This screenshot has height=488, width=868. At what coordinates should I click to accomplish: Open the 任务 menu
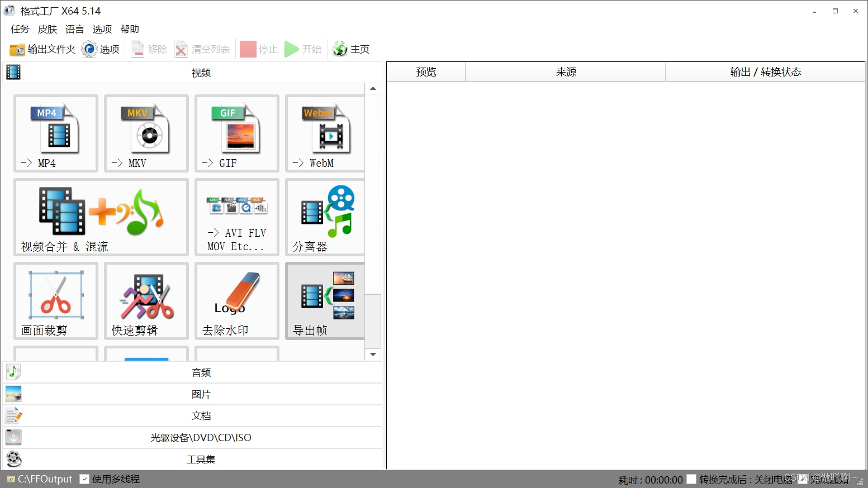(20, 29)
